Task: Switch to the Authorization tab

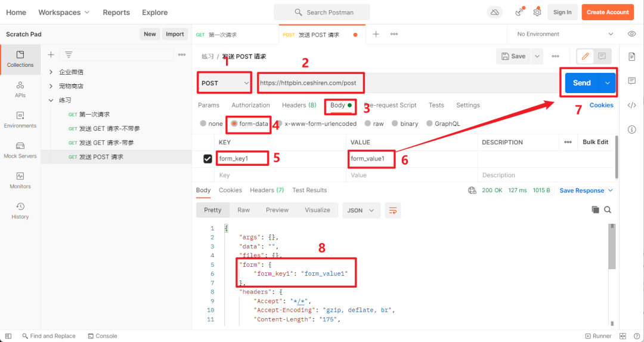Action: pos(250,105)
